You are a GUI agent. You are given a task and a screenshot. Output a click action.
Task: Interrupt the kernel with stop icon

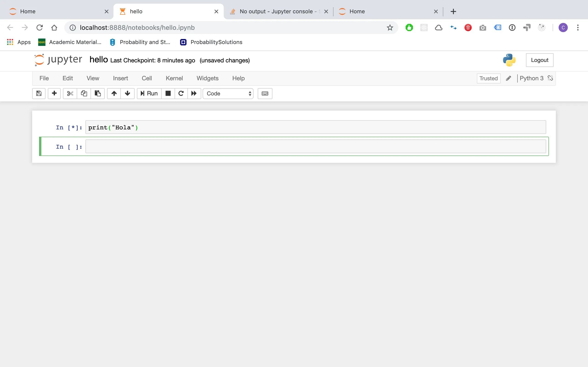click(168, 93)
